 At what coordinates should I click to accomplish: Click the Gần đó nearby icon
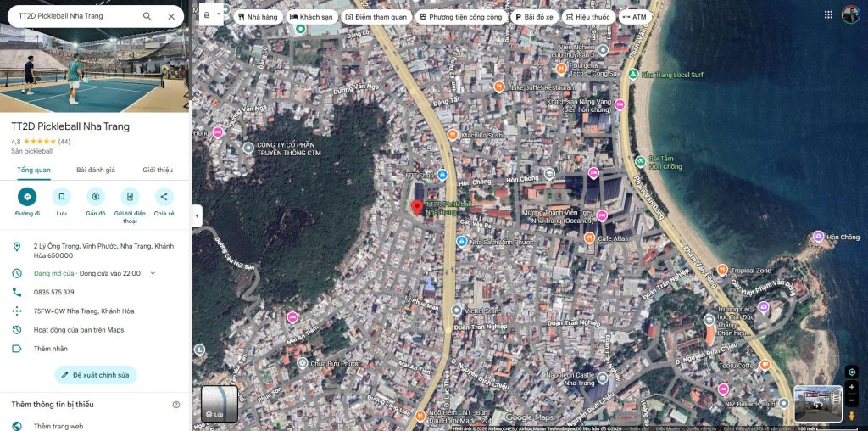coord(95,197)
